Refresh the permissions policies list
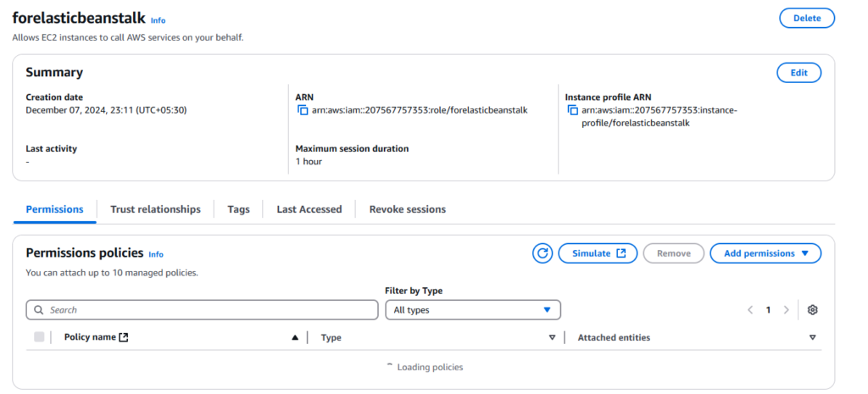 [542, 253]
